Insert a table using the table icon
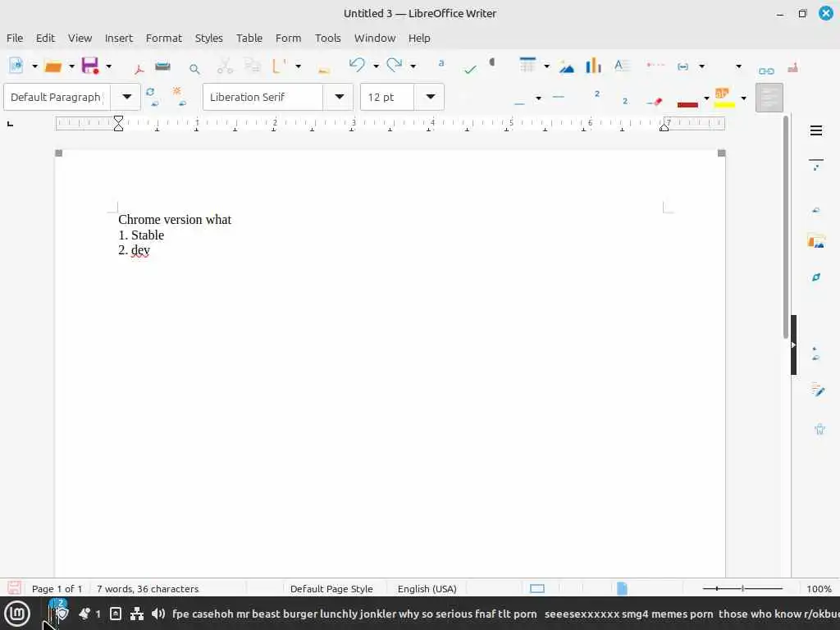Screen dimensions: 840x630 527,65
